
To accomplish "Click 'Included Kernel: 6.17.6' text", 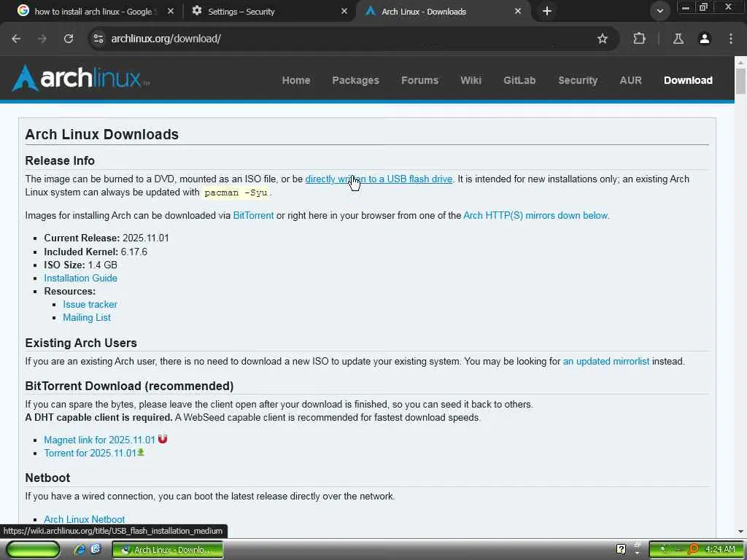I will coord(96,252).
